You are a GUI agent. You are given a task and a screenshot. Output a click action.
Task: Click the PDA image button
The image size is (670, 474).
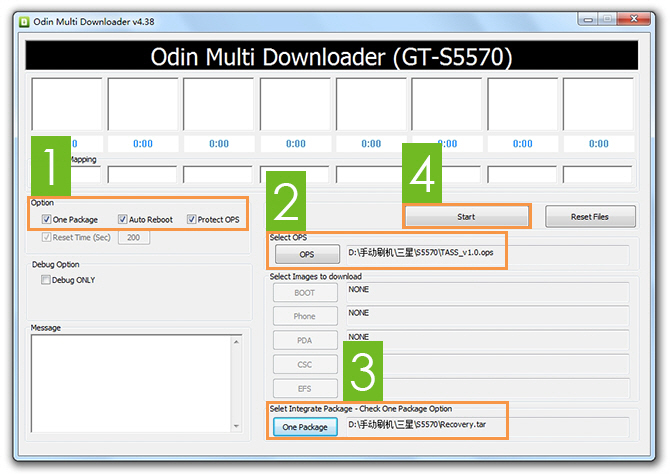(305, 340)
